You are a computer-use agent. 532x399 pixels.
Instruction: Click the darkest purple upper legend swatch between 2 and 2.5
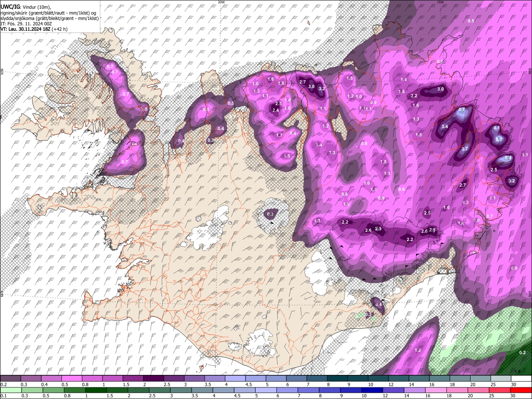pyautogui.click(x=153, y=379)
